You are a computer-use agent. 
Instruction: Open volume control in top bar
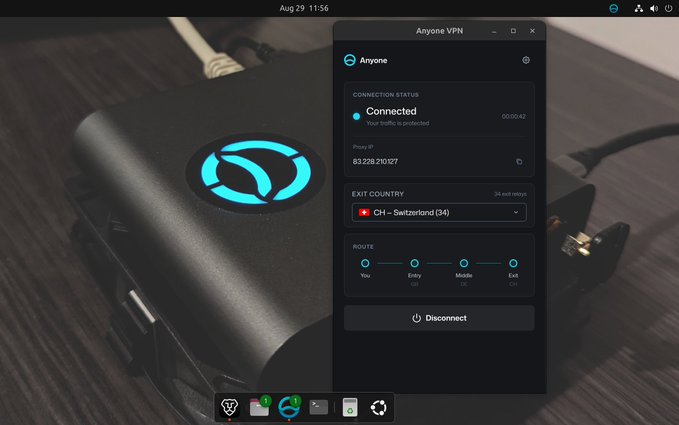point(654,8)
